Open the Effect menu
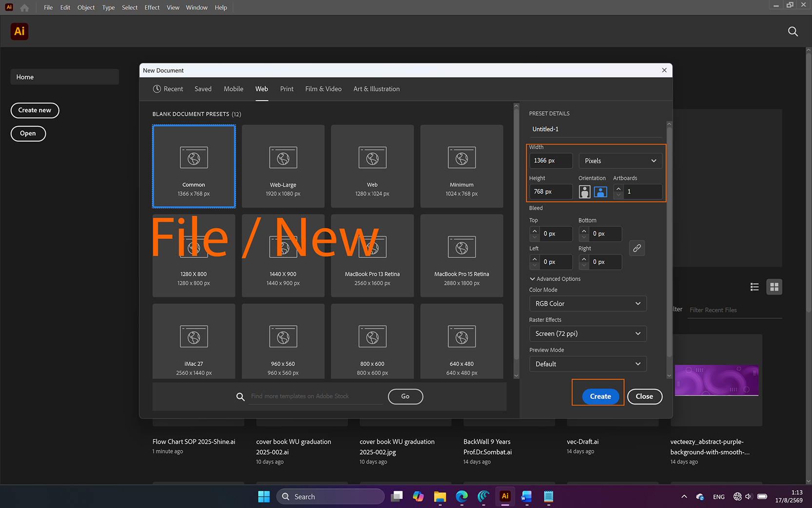812x508 pixels. click(152, 7)
